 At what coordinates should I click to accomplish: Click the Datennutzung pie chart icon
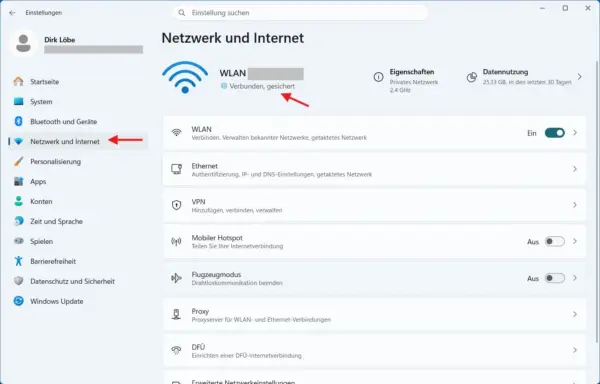coord(472,77)
